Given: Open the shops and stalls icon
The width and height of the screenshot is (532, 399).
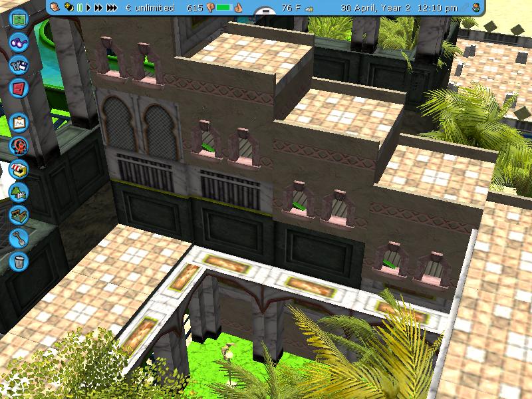Looking at the screenshot, I should click(19, 169).
